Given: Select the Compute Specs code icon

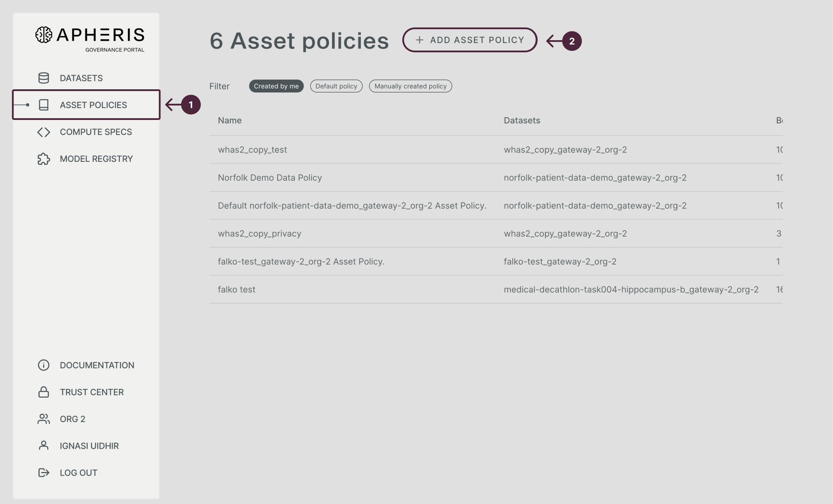Looking at the screenshot, I should point(44,132).
